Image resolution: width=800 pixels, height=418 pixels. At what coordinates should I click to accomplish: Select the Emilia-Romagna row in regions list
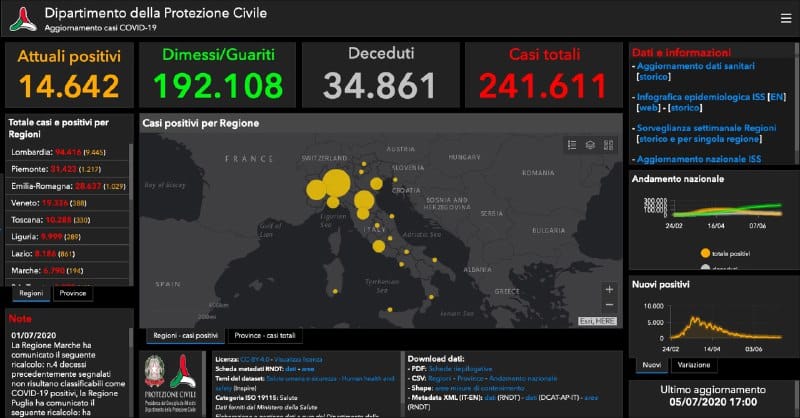67,186
